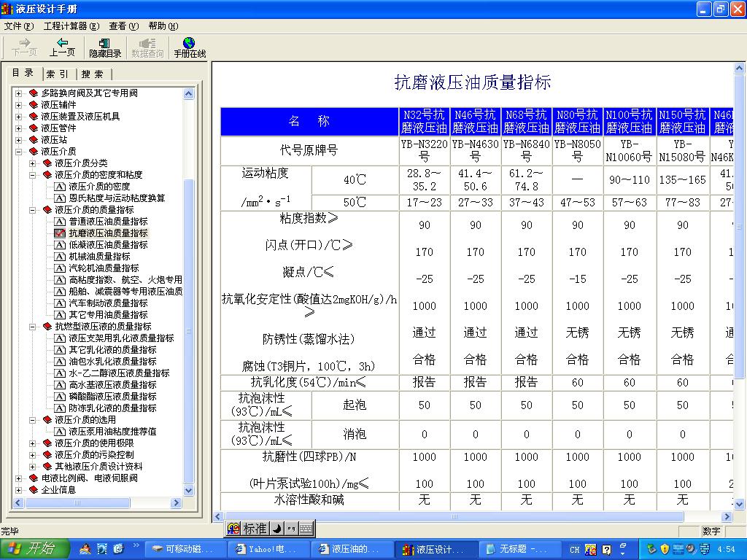The image size is (747, 560).
Task: Select the 液压介质的密度 page
Action: click(x=99, y=186)
